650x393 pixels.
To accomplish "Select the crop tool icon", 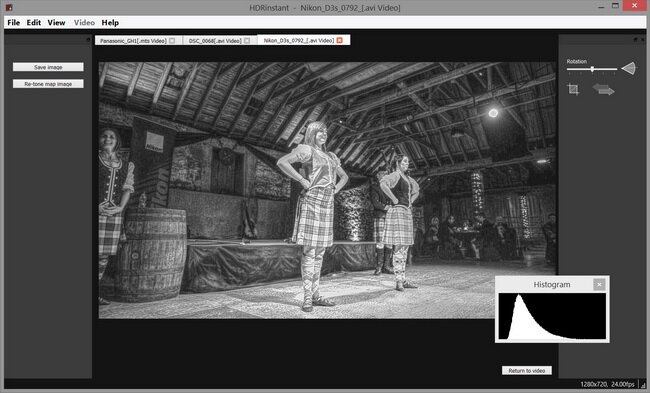I will 573,89.
